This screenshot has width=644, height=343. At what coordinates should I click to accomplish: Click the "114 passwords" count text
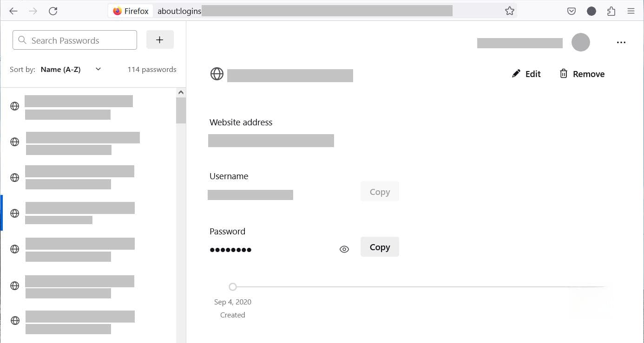coord(152,69)
